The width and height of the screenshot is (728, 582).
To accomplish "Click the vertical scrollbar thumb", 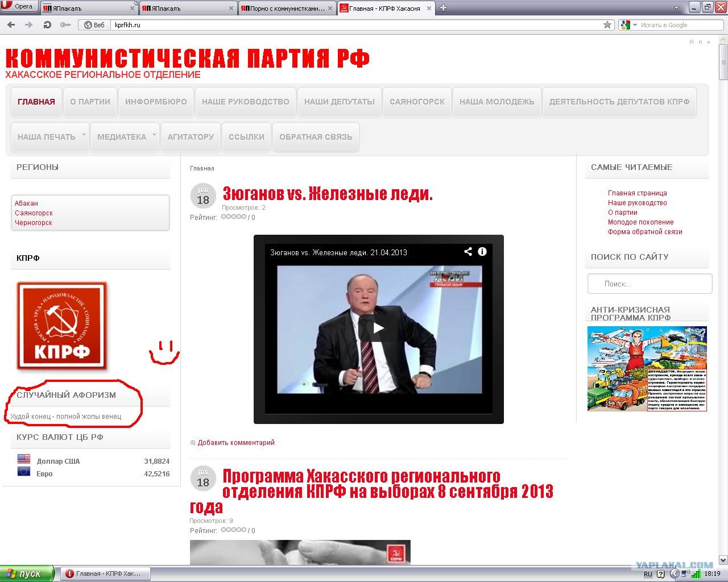I will [723, 62].
